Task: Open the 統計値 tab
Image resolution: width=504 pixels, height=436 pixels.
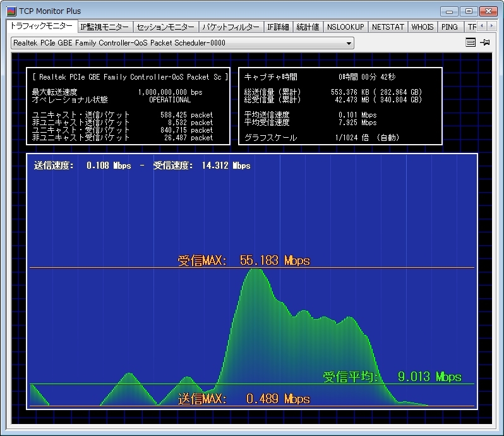Action: coord(308,27)
